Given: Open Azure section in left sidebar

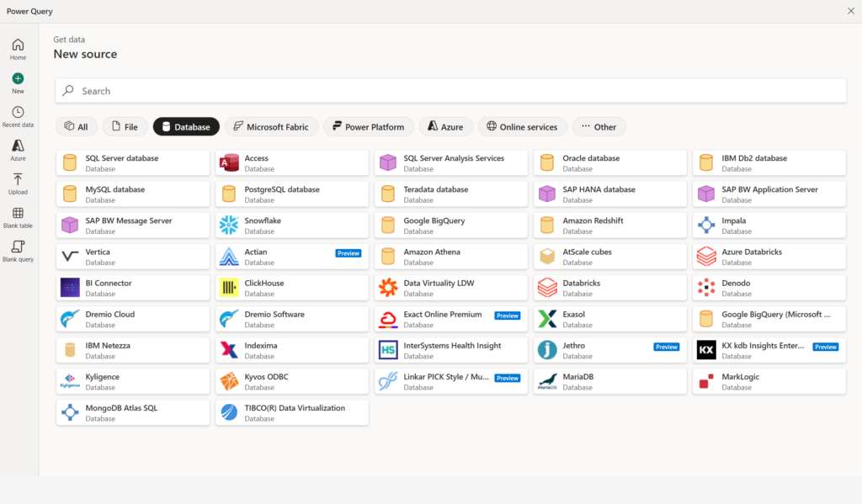Looking at the screenshot, I should (18, 150).
